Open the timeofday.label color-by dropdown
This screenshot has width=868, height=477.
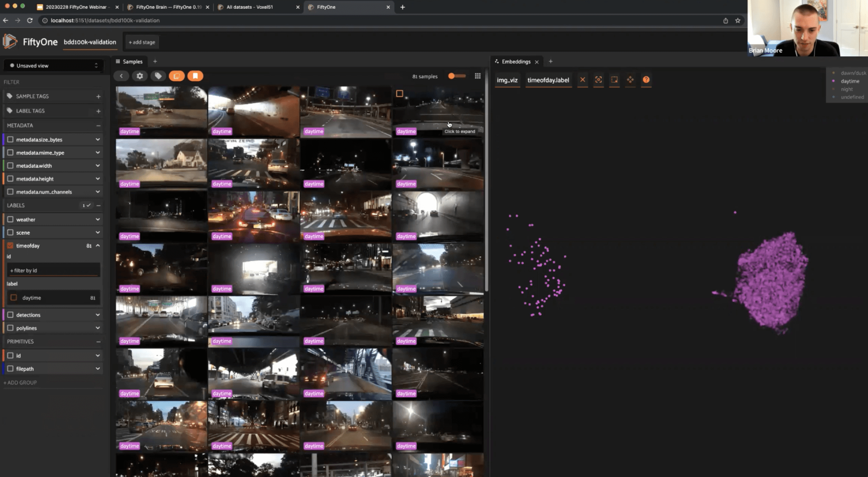[548, 80]
